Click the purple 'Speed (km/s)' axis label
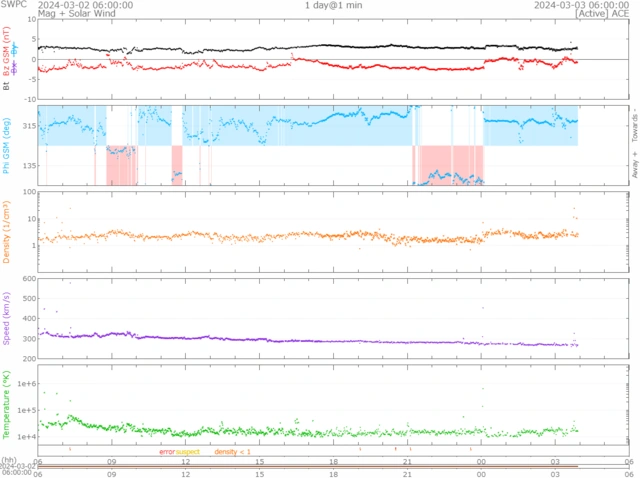 pos(6,318)
